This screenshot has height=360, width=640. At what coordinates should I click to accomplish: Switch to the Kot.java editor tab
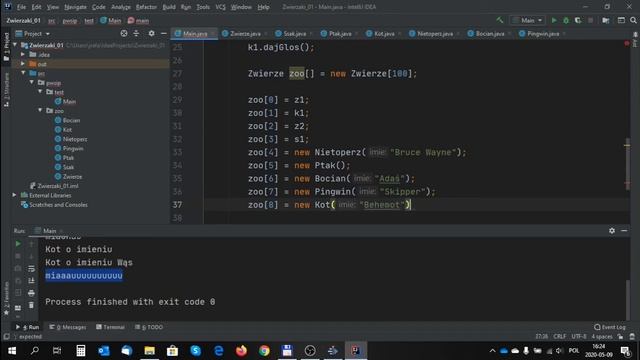[x=384, y=34]
